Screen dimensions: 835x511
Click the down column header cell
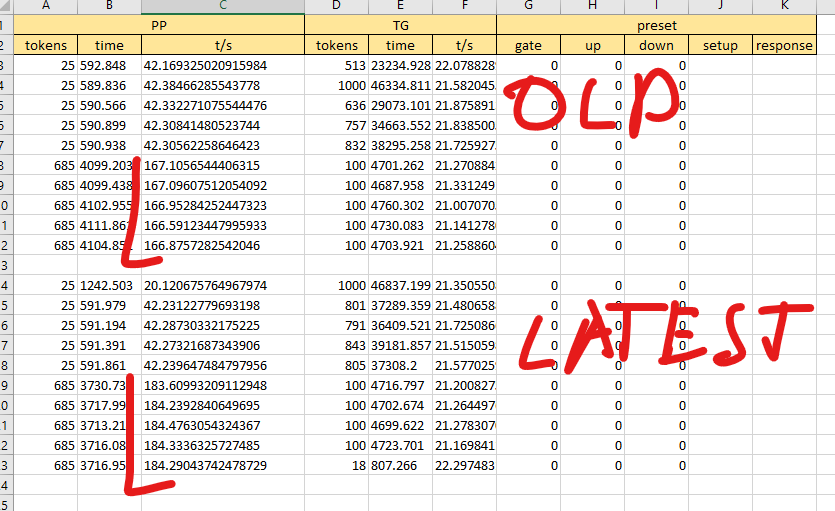656,45
